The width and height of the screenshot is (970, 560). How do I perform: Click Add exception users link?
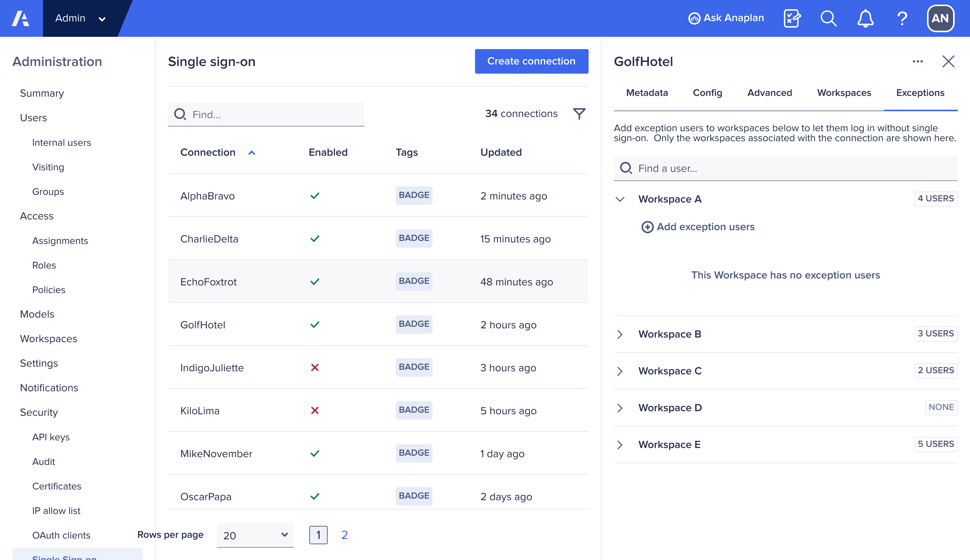coord(698,227)
